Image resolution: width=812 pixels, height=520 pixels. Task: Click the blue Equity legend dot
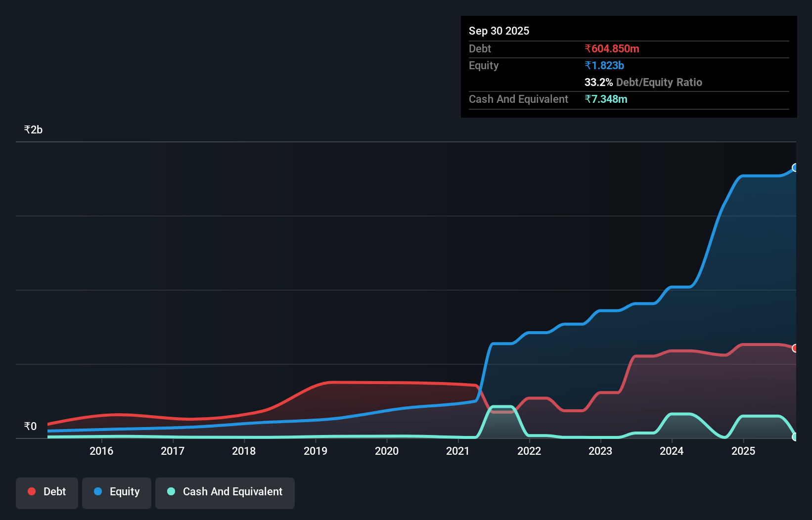click(x=98, y=491)
